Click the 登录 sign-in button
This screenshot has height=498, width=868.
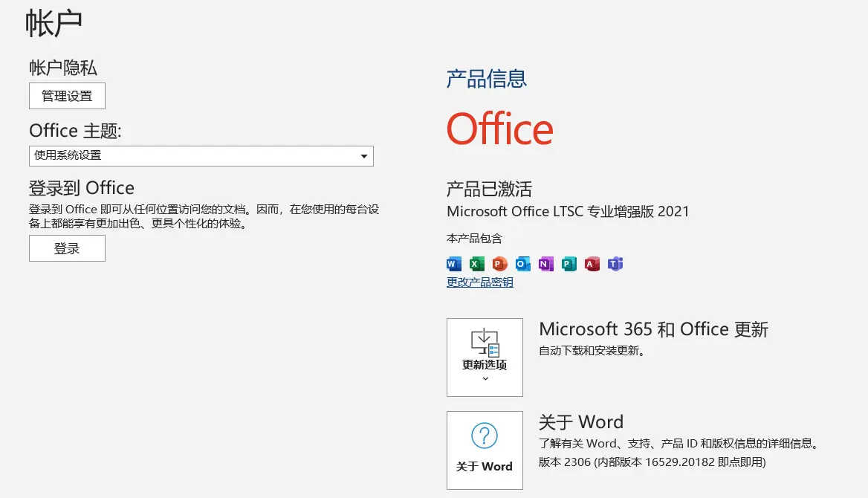point(67,248)
